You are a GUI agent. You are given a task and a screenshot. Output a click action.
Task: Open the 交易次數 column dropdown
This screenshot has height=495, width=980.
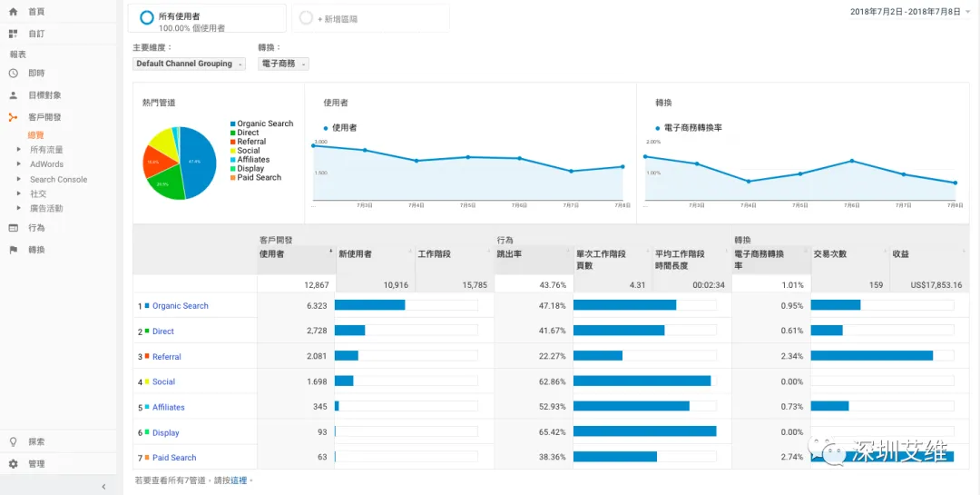(x=885, y=251)
